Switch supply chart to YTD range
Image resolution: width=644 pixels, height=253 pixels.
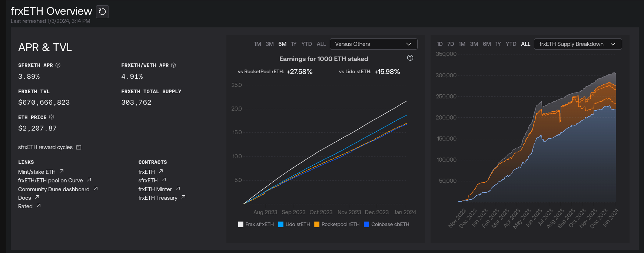coord(511,44)
